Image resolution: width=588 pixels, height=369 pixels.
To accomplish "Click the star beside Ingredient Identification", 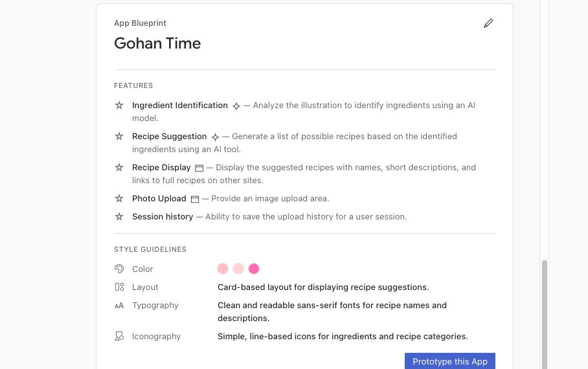I will coord(119,106).
